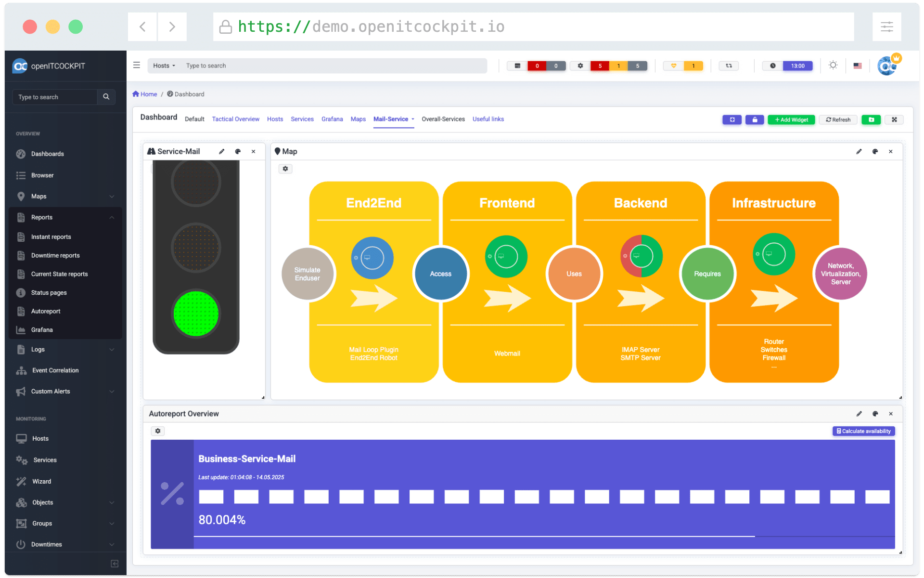Close the Map widget

coord(891,151)
